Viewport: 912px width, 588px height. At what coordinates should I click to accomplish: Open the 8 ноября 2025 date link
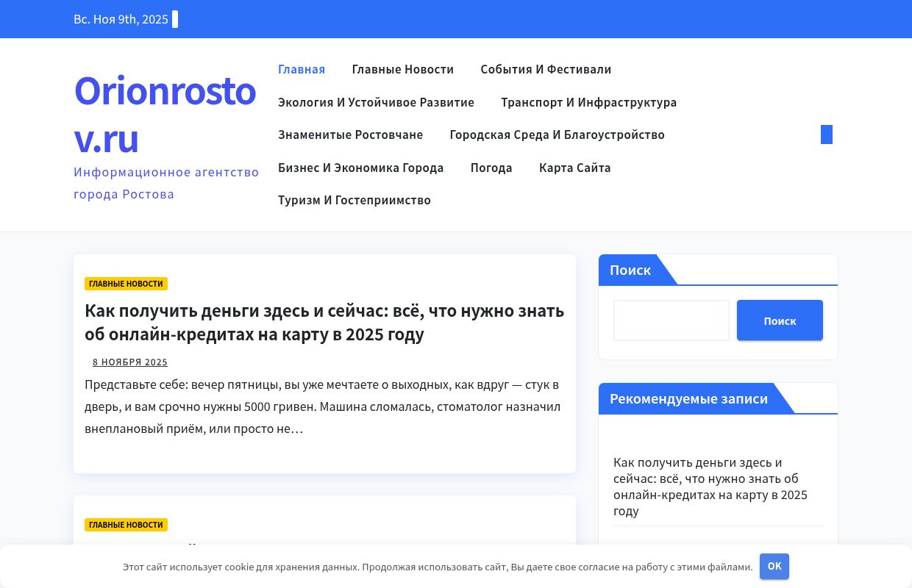130,362
